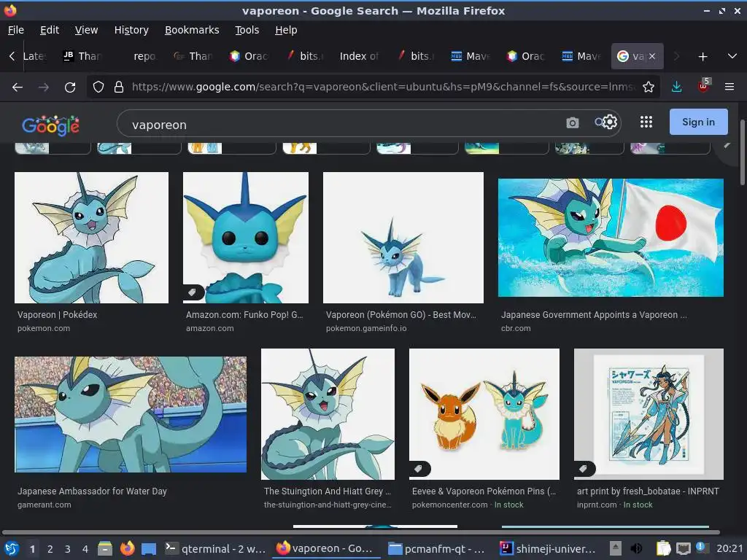Viewport: 747px width, 560px height.
Task: Go back with the browser back arrow
Action: [x=18, y=87]
